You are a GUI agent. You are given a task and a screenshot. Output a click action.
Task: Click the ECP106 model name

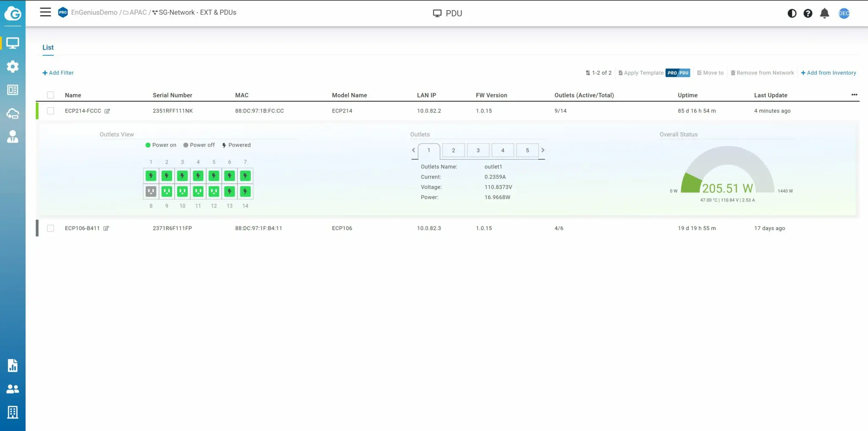coord(342,228)
